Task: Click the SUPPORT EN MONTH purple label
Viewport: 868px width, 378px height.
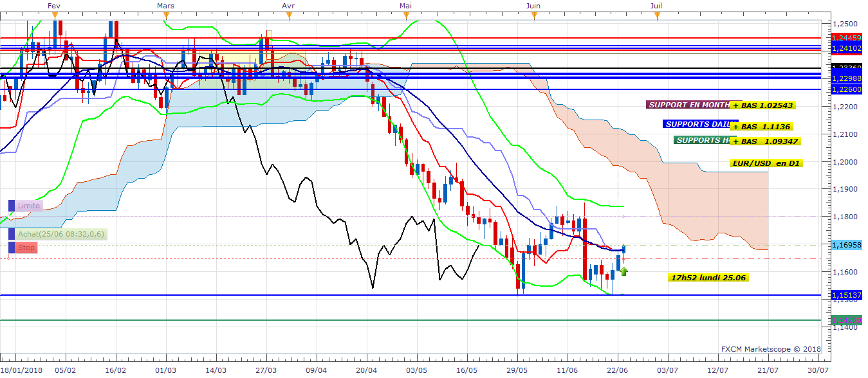Action: (688, 105)
